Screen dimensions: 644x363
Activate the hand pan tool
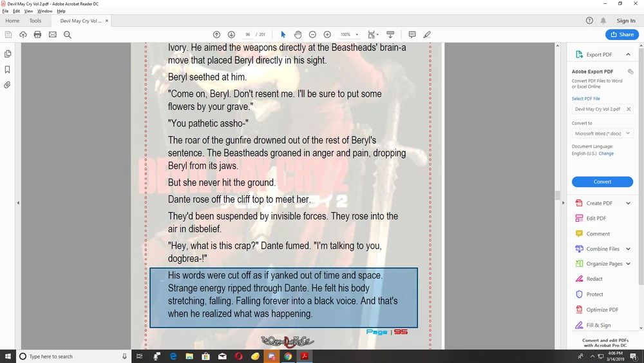pyautogui.click(x=298, y=35)
